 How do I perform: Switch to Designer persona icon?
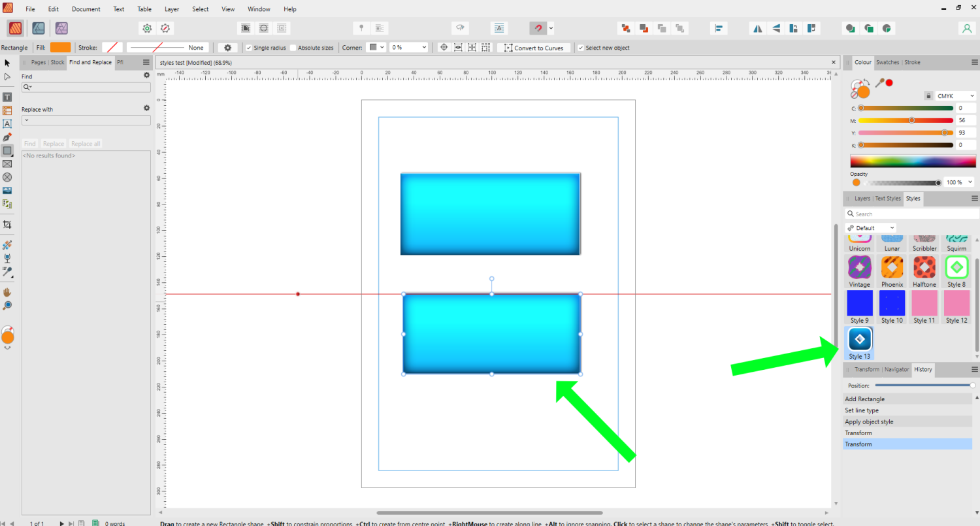coord(39,28)
